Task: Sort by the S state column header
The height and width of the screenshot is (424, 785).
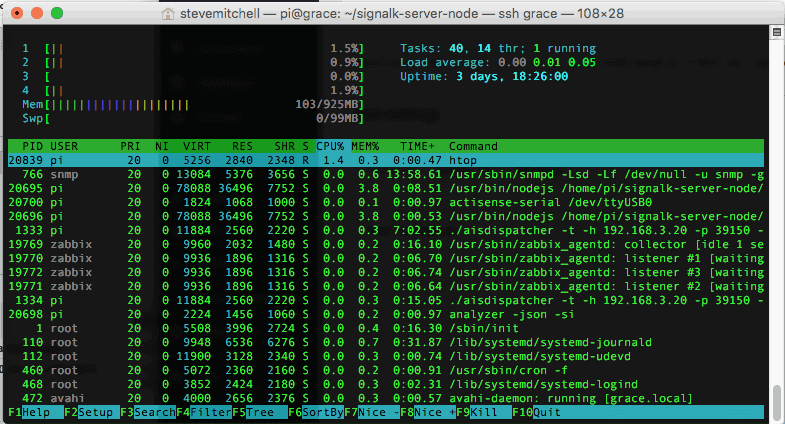Action: click(305, 146)
